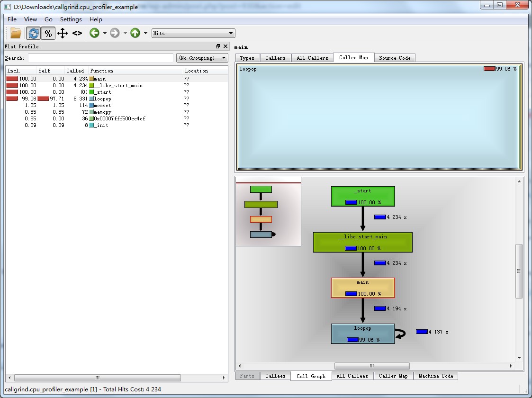Expand the Back history dropdown arrow

(105, 33)
